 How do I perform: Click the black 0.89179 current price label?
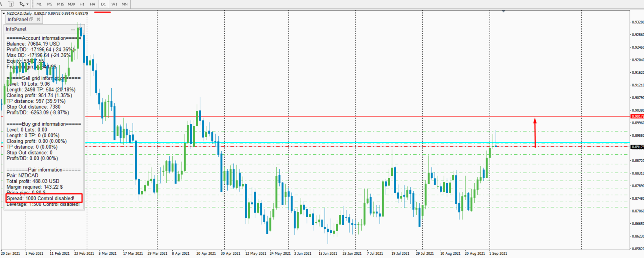pyautogui.click(x=637, y=147)
